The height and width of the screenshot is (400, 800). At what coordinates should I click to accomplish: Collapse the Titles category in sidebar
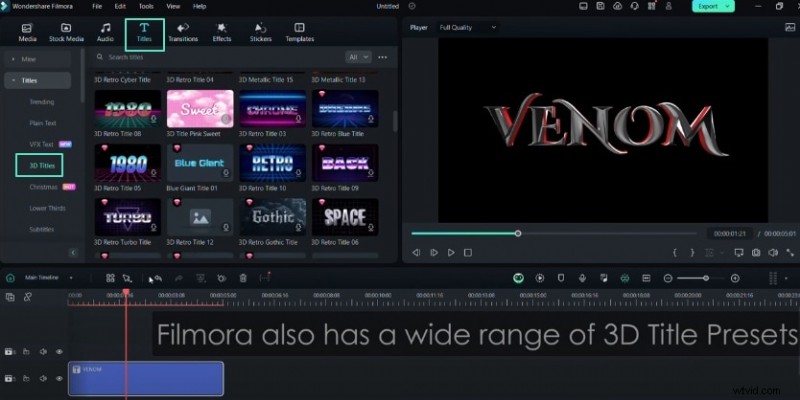(x=12, y=80)
